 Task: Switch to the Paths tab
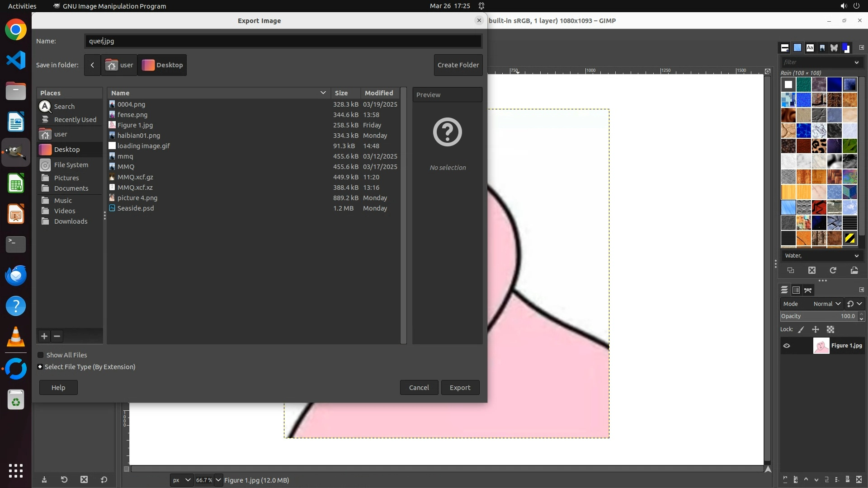808,290
